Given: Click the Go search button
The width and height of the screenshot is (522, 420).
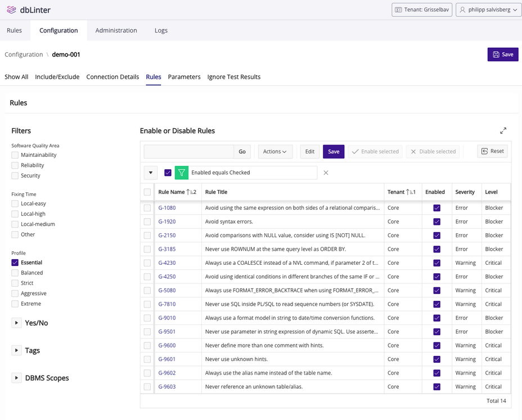Looking at the screenshot, I should (242, 151).
